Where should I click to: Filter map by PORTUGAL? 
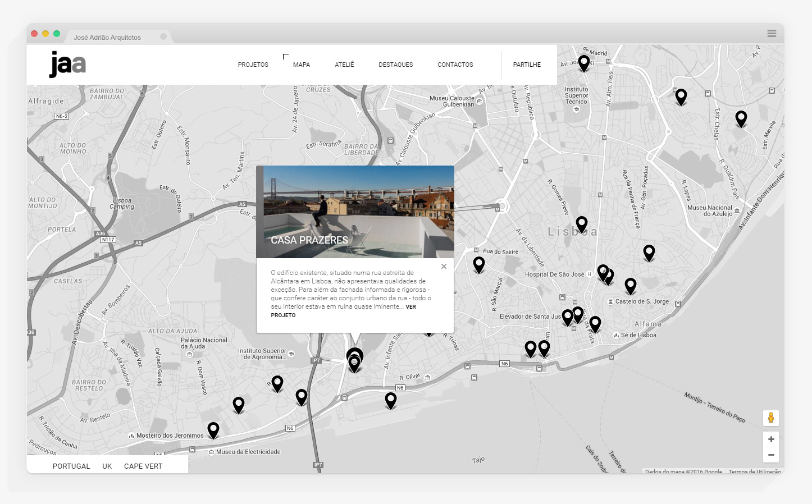71,466
